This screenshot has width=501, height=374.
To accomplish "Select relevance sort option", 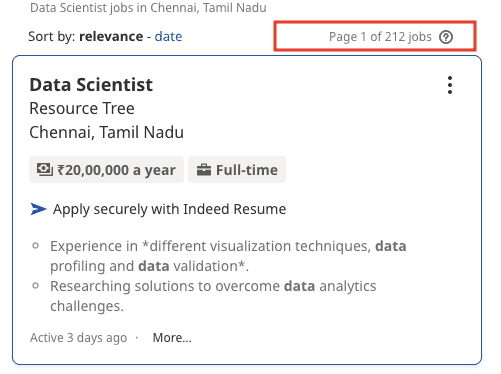I will [x=111, y=36].
